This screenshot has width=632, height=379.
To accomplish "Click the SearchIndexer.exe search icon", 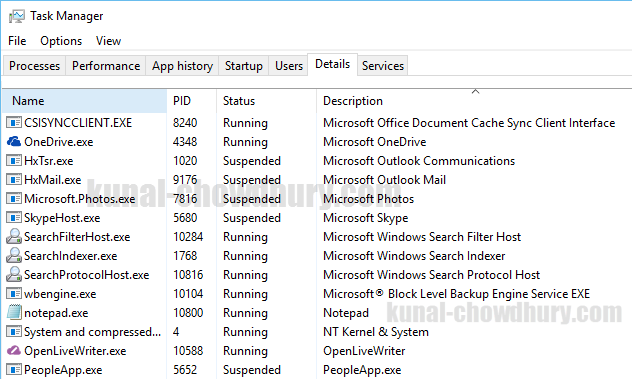I will click(14, 255).
